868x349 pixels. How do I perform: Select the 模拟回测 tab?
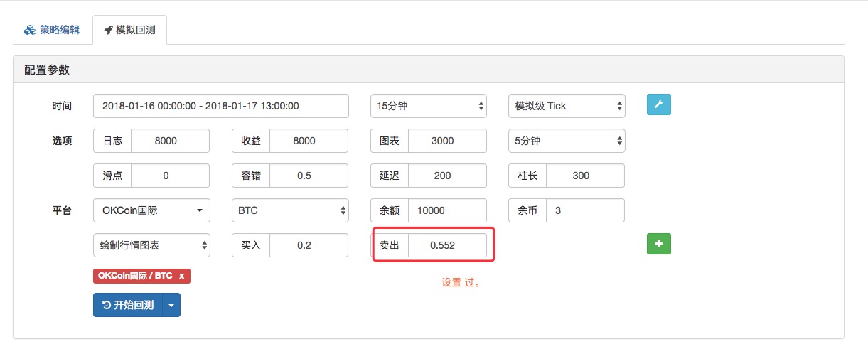129,31
